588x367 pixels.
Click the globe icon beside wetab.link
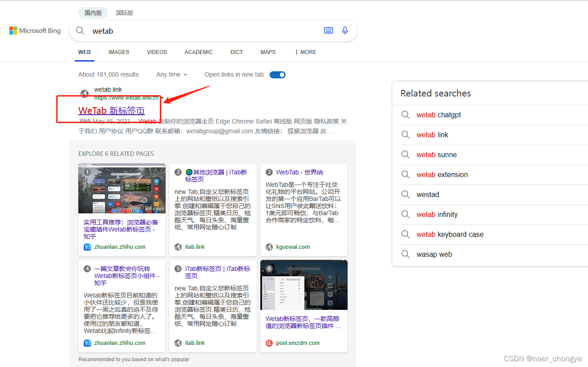coord(85,93)
